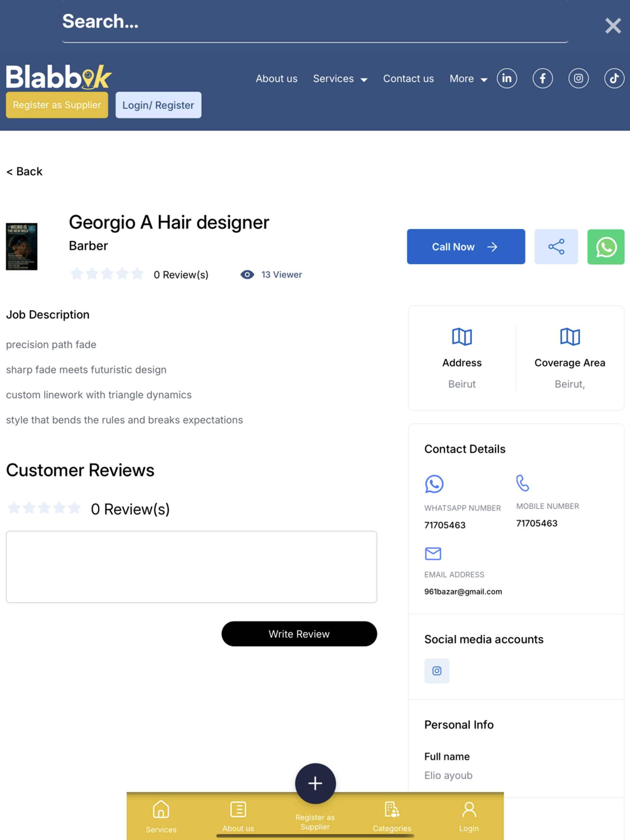This screenshot has width=630, height=840.
Task: Click the yellow Register as Supplier button
Action: click(57, 105)
